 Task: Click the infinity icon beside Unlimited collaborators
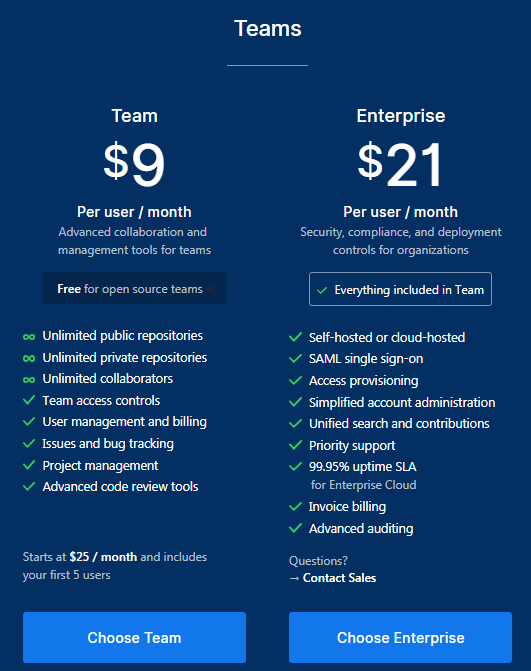[x=29, y=379]
